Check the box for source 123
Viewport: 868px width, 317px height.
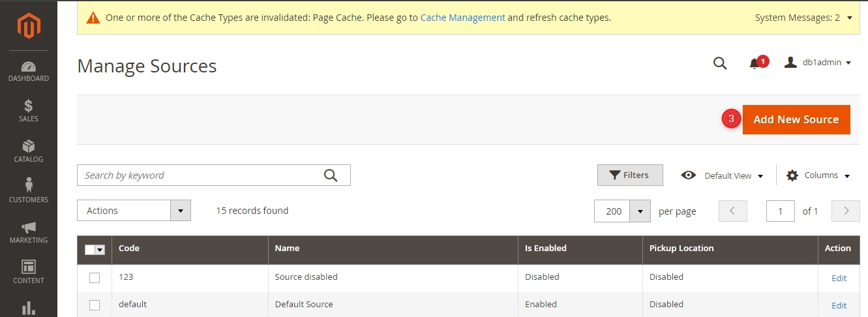(x=95, y=277)
